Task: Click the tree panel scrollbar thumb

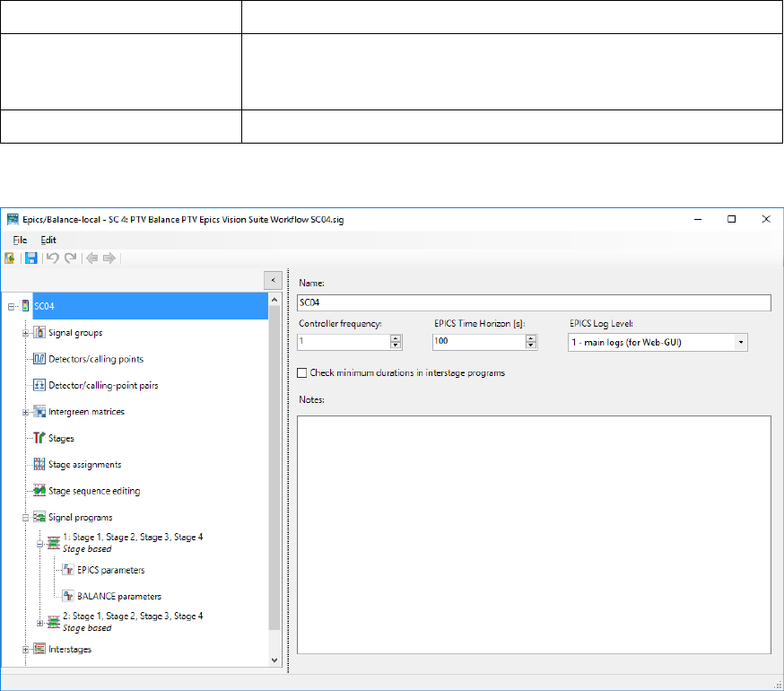Action: pyautogui.click(x=274, y=468)
